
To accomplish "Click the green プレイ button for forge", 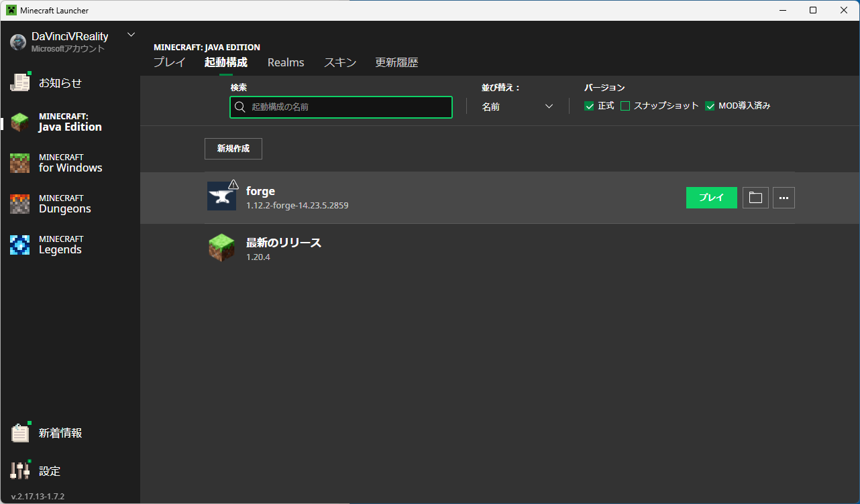I will point(711,198).
